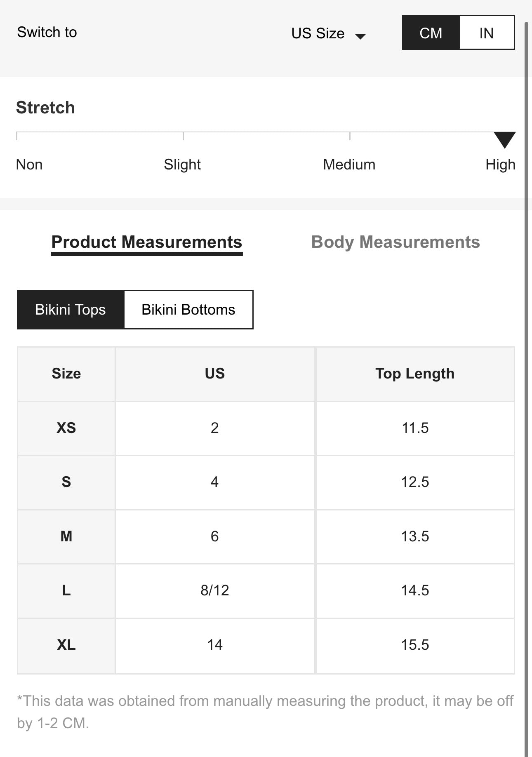Image resolution: width=532 pixels, height=757 pixels.
Task: Open the Body Measurements tab
Action: pyautogui.click(x=395, y=242)
